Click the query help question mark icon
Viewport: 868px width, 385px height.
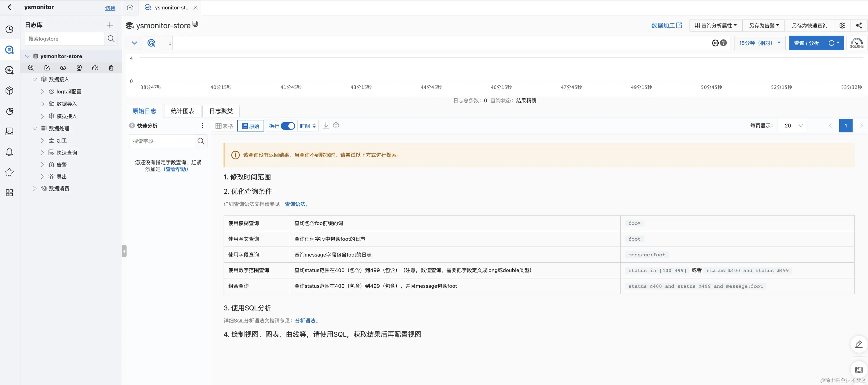723,43
